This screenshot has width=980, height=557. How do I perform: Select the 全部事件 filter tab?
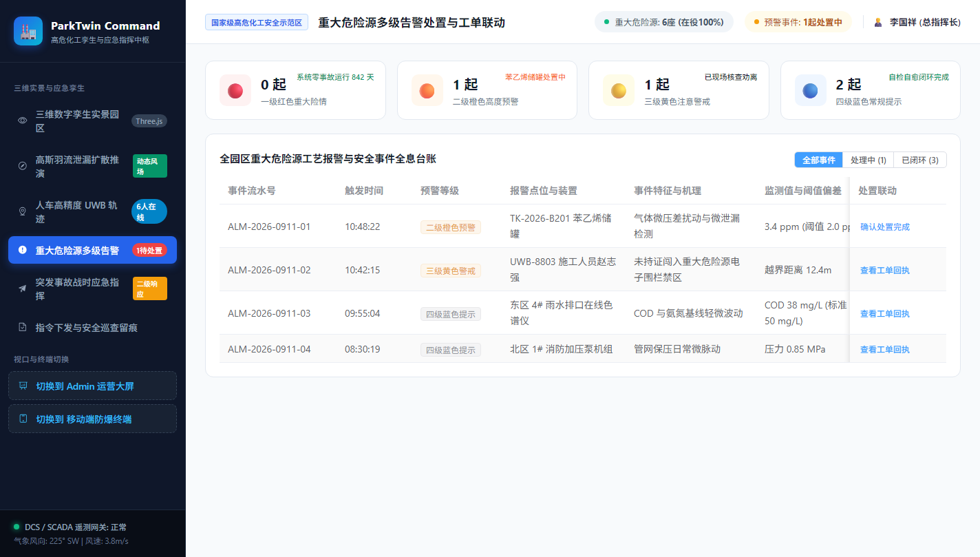click(818, 160)
